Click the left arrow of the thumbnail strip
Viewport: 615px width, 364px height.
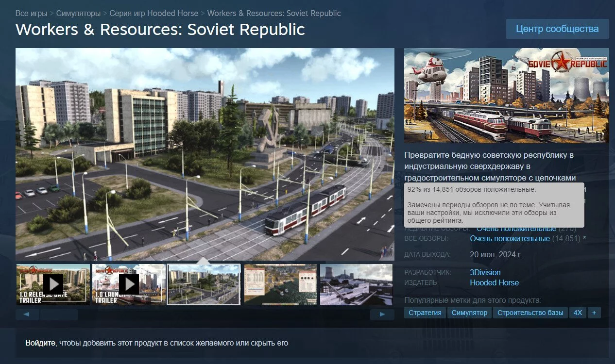coord(28,314)
